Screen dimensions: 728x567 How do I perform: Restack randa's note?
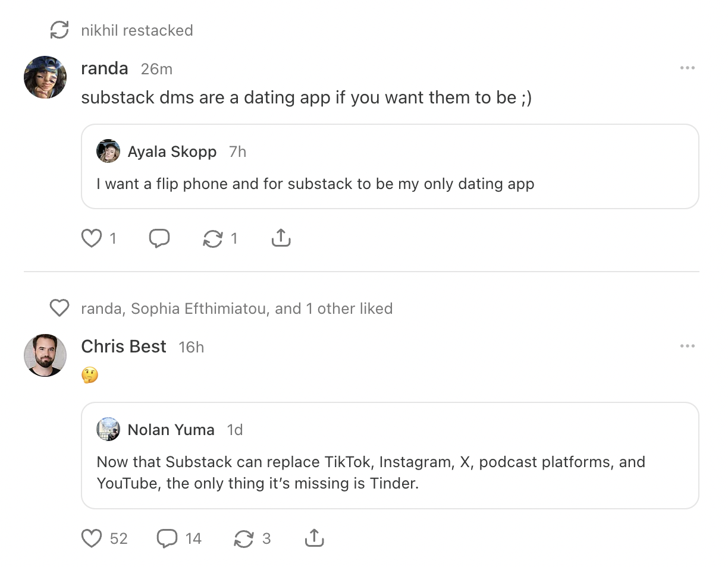pos(213,238)
